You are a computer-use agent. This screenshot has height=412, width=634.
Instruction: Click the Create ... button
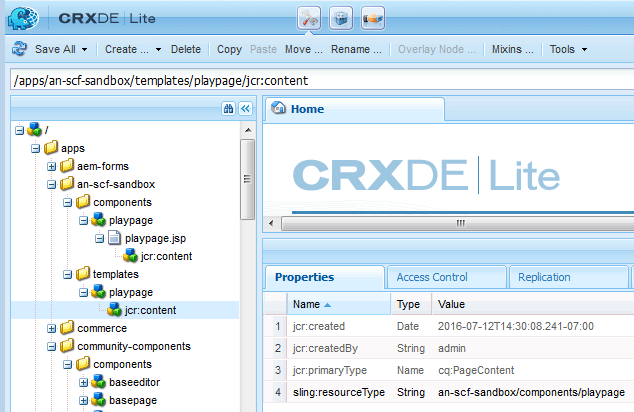coord(127,49)
